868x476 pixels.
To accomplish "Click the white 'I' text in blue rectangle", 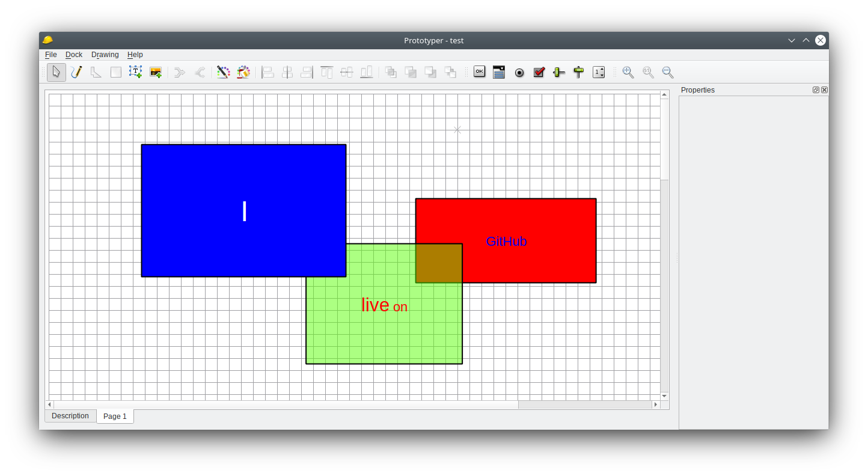I will [244, 212].
